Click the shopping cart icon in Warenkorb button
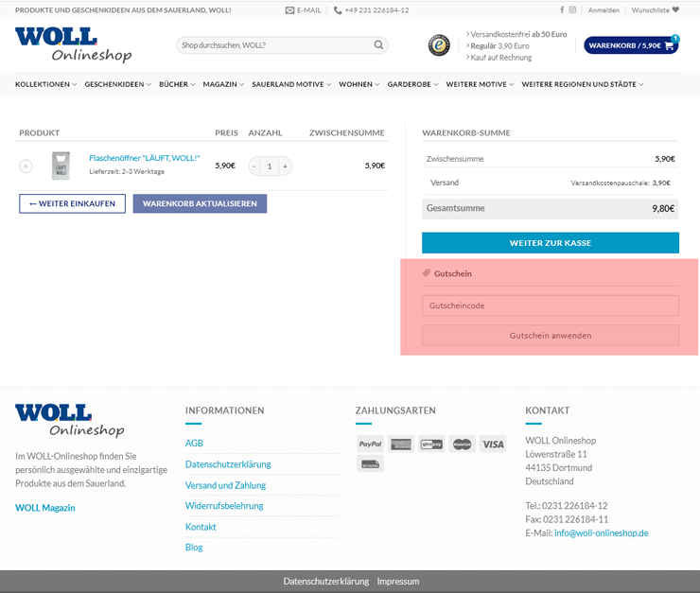Screen dimensions: 700x593 (669, 45)
